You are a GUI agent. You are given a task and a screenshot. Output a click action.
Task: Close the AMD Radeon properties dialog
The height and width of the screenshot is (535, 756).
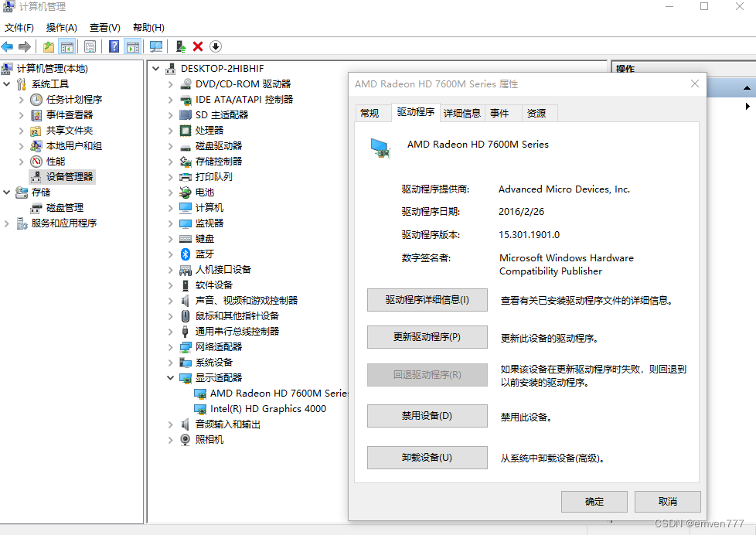(x=695, y=83)
